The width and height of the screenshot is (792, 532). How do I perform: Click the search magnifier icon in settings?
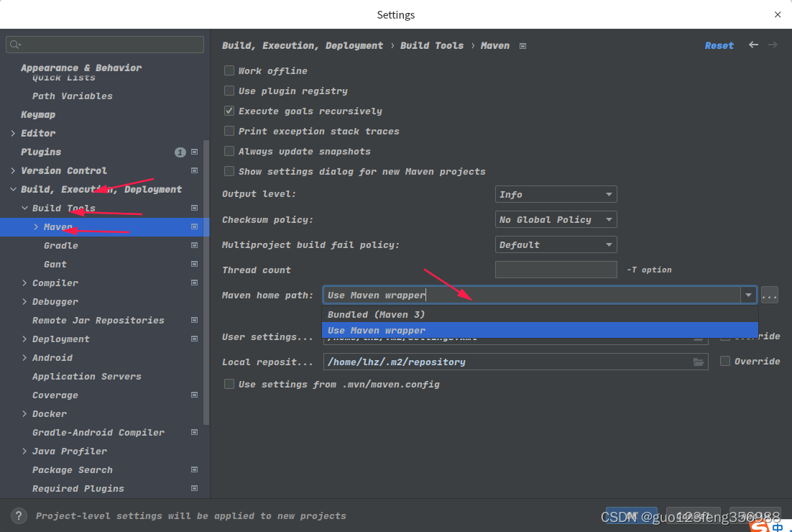click(14, 45)
